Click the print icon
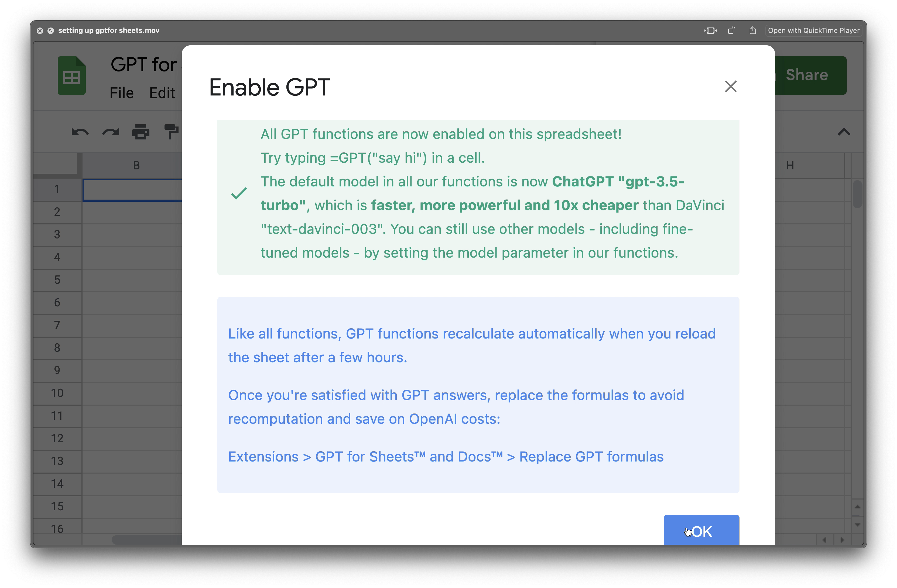Viewport: 897px width, 588px height. (x=141, y=132)
